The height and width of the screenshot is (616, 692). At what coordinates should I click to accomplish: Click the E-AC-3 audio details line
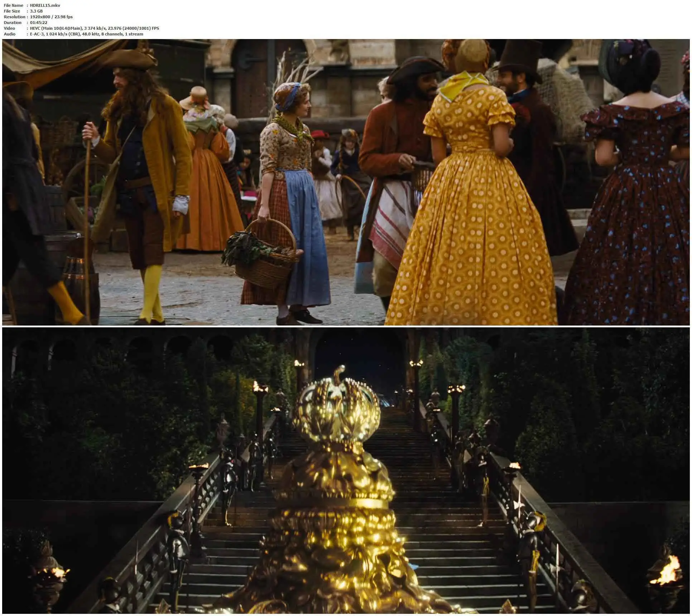coord(86,34)
